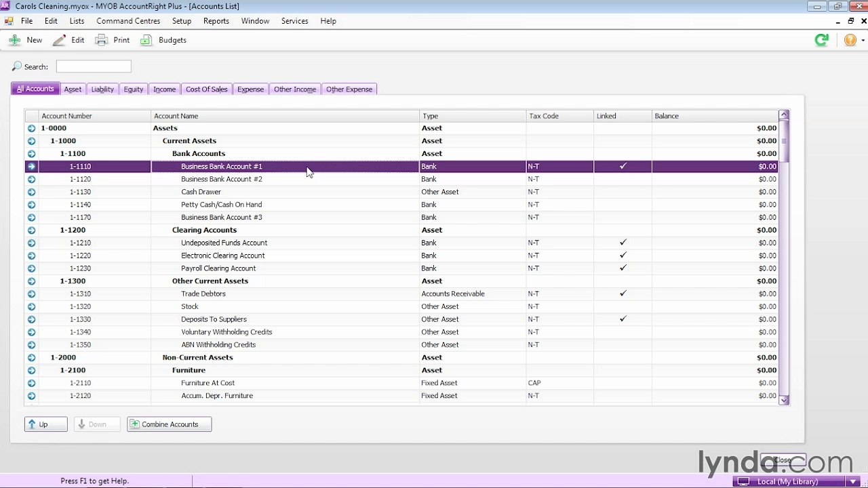This screenshot has width=868, height=488.
Task: Sort by Type column header
Action: 473,116
